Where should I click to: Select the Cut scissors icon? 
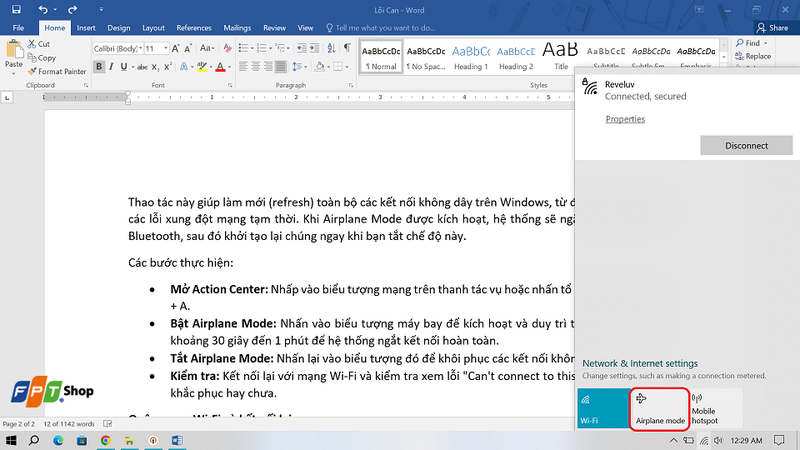coord(32,44)
